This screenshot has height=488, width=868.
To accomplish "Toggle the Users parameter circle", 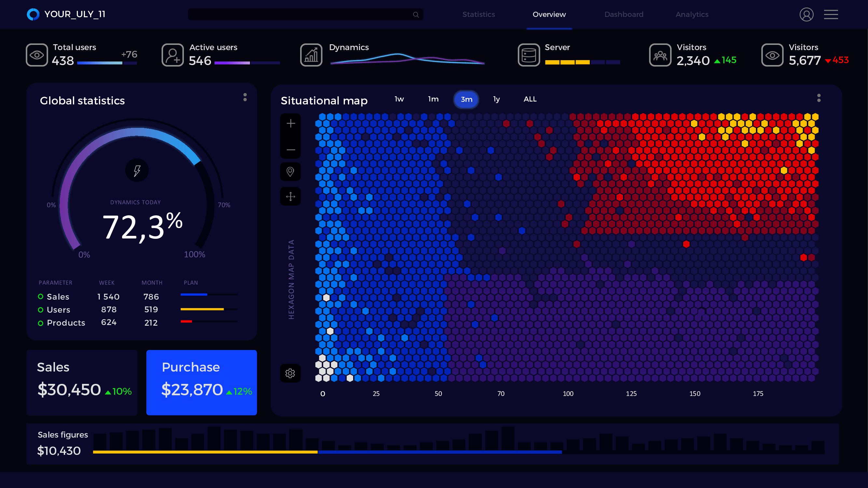I will tap(40, 310).
